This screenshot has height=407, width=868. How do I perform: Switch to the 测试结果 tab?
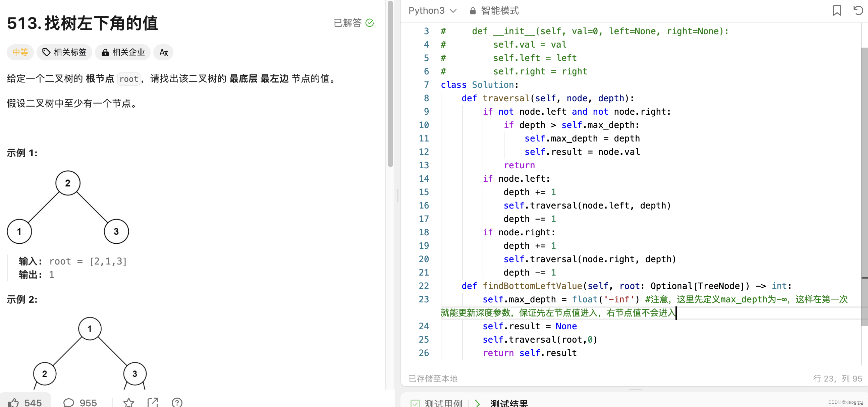(x=509, y=403)
